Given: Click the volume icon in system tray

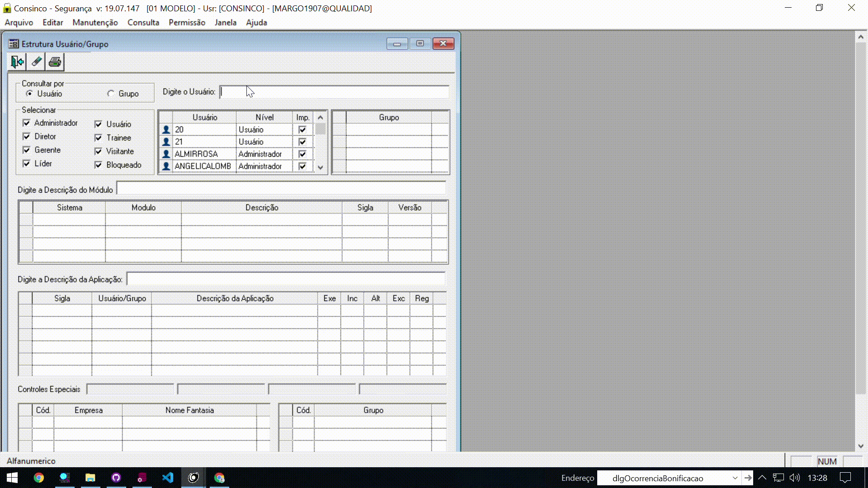Looking at the screenshot, I should click(794, 478).
